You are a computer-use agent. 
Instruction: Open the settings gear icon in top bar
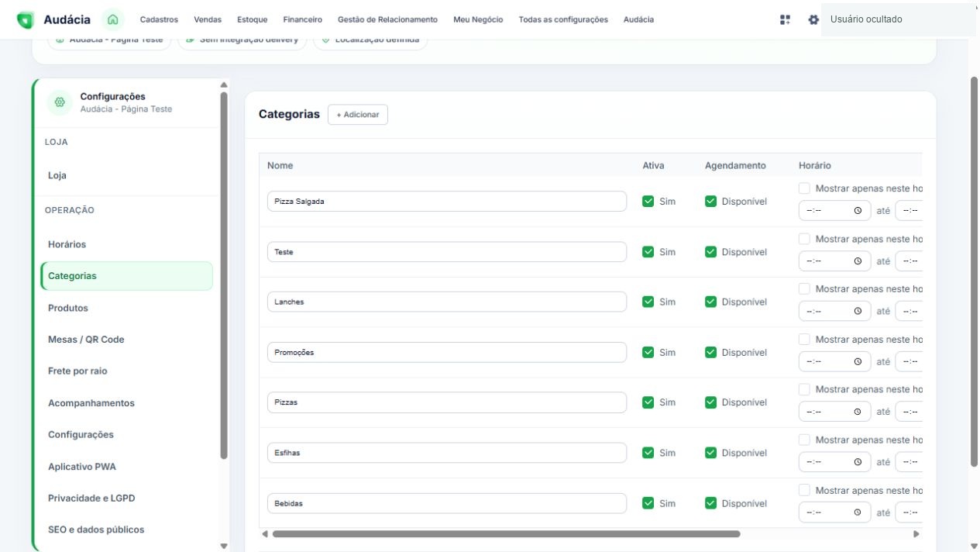coord(813,19)
